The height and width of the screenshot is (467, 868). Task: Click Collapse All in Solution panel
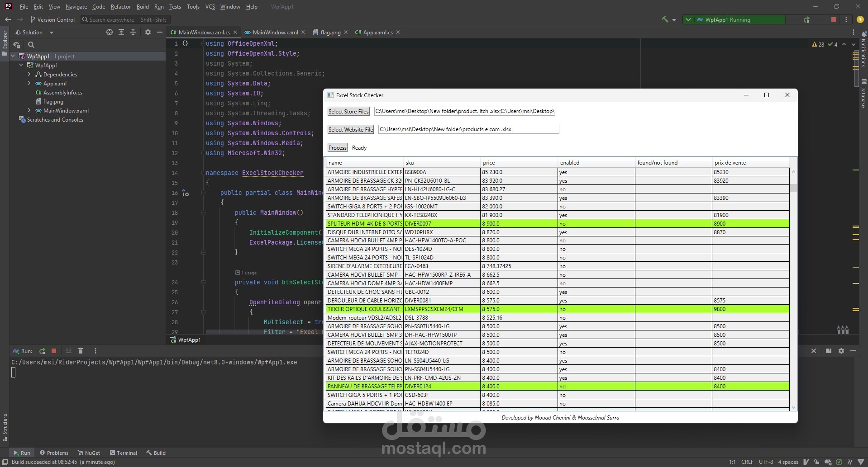tap(133, 32)
